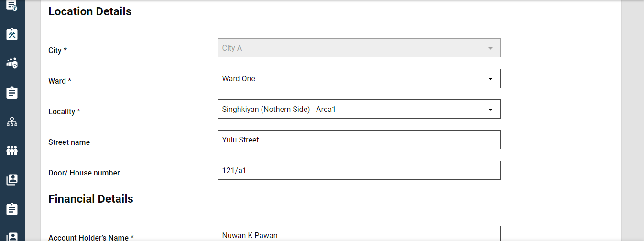Open the organization hierarchy icon in sidebar
The width and height of the screenshot is (644, 241).
coord(12,121)
